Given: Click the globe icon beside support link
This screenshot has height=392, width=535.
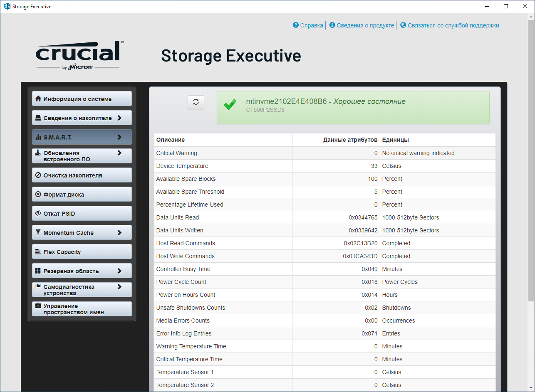Looking at the screenshot, I should 403,25.
